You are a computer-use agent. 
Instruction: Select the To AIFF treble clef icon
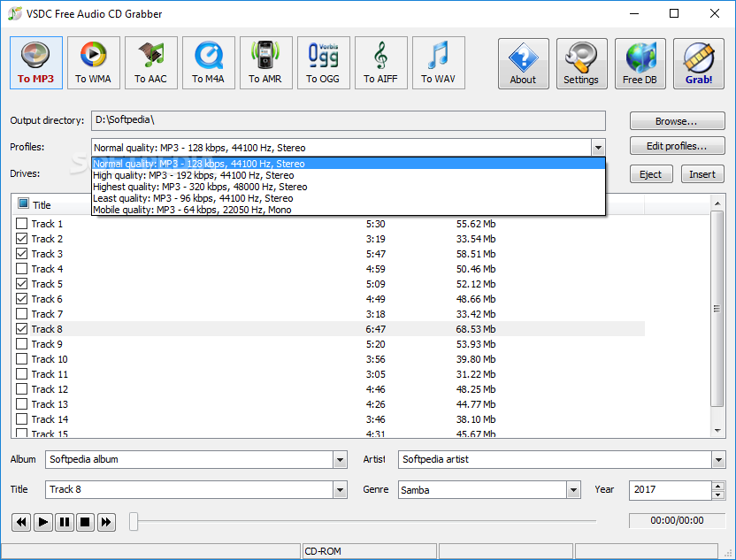tap(380, 63)
